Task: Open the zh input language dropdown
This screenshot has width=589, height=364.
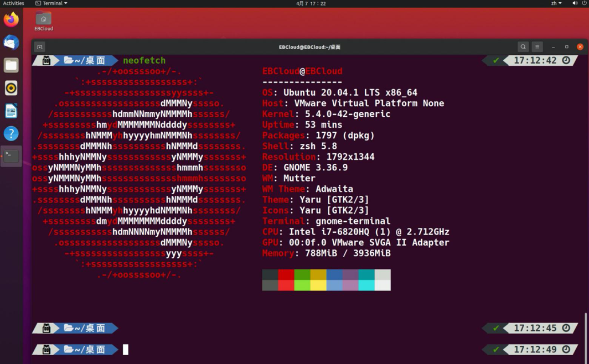Action: (556, 3)
